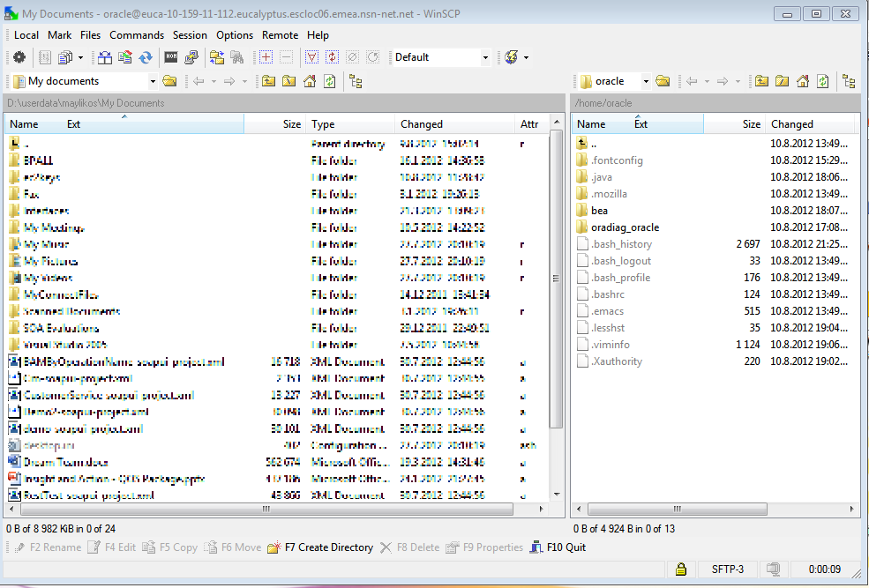
Task: Sort local panel by Attr column header
Action: [x=531, y=124]
